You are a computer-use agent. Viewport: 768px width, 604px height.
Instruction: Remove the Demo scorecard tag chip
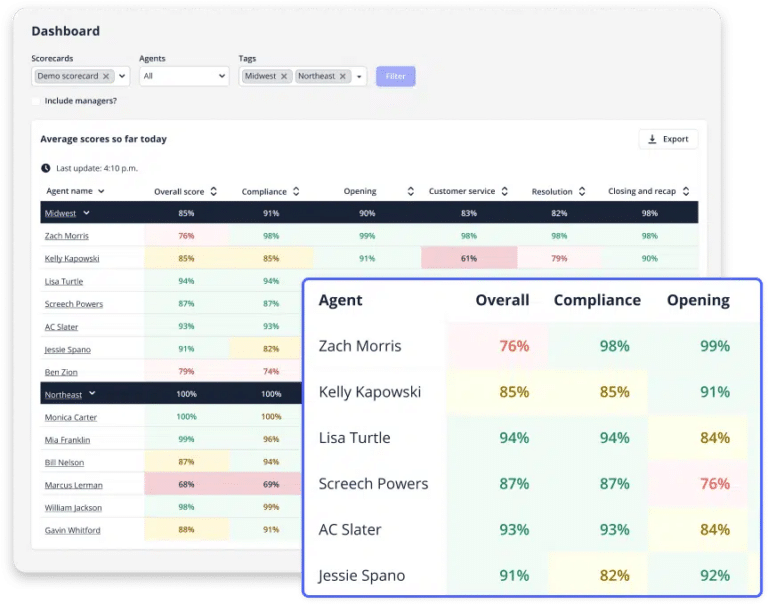106,76
